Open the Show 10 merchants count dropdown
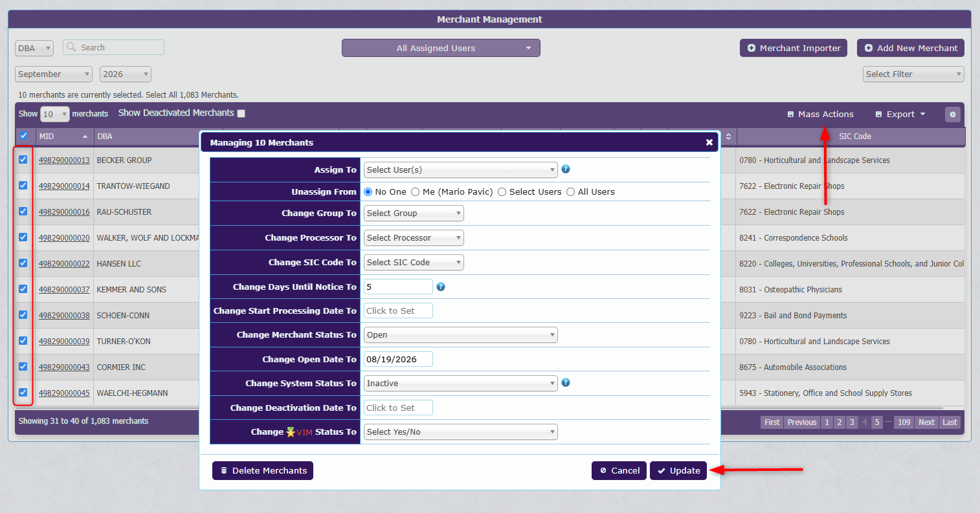Viewport: 980px width, 513px height. 54,115
